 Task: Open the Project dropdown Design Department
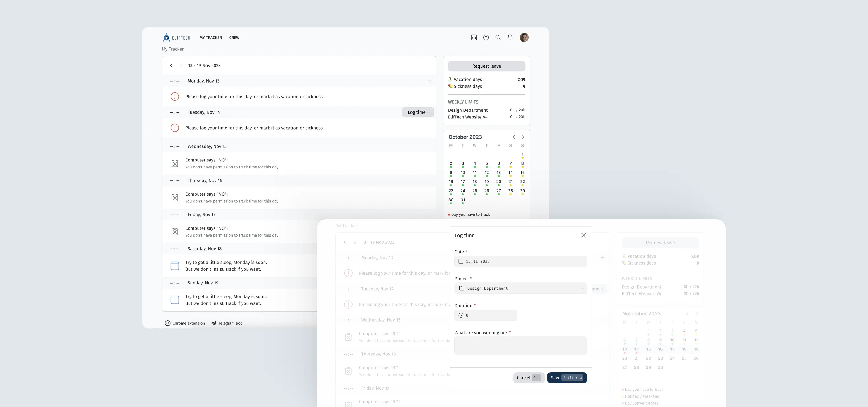click(521, 288)
